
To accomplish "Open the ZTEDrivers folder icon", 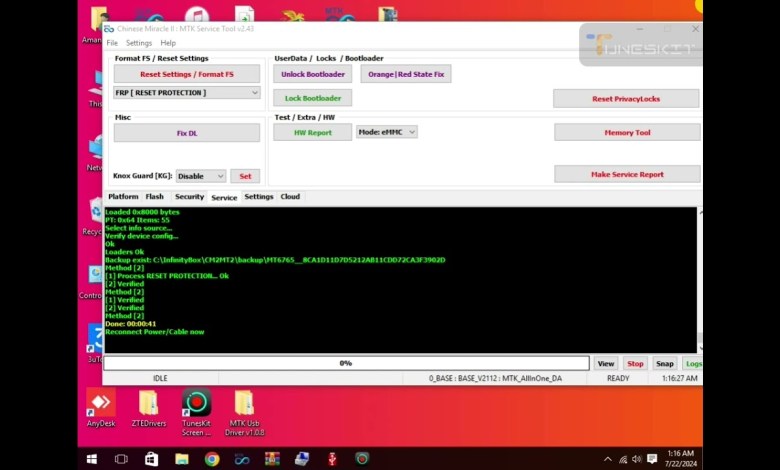I will pyautogui.click(x=148, y=403).
